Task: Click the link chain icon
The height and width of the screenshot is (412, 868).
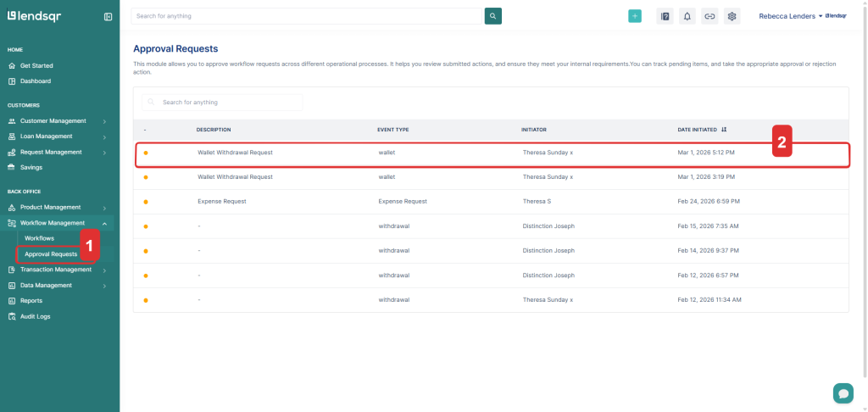Action: point(709,16)
